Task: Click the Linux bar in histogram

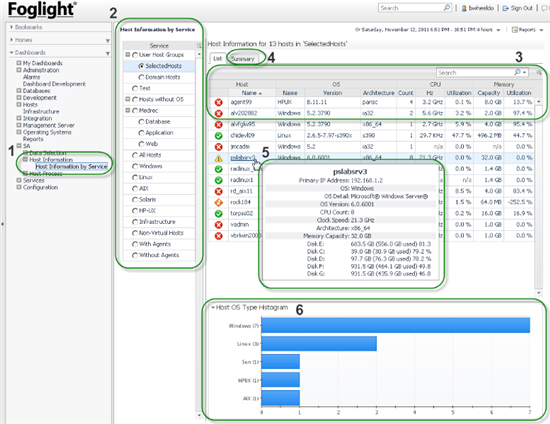Action: pyautogui.click(x=319, y=344)
